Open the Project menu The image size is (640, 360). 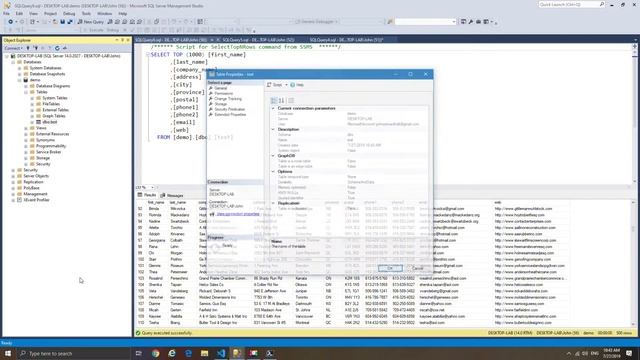pos(51,13)
